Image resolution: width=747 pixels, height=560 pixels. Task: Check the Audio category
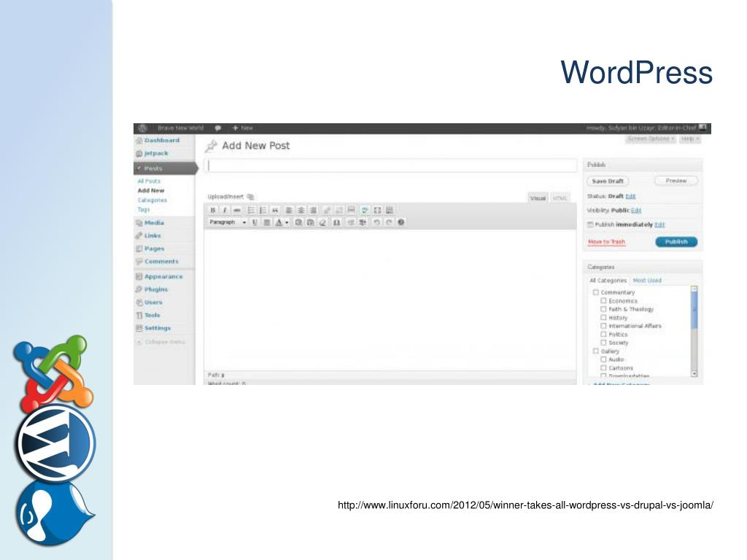(603, 359)
